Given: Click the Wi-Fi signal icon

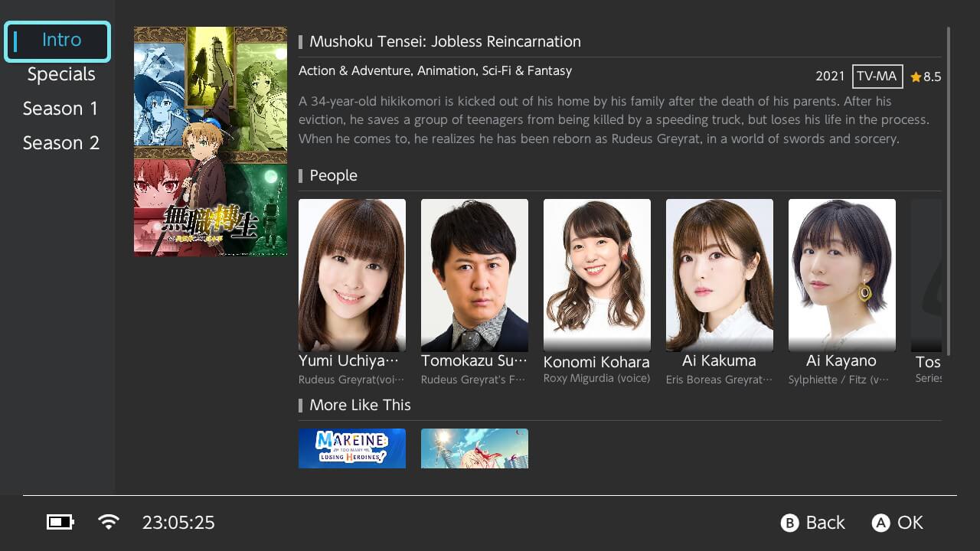Looking at the screenshot, I should [x=109, y=523].
